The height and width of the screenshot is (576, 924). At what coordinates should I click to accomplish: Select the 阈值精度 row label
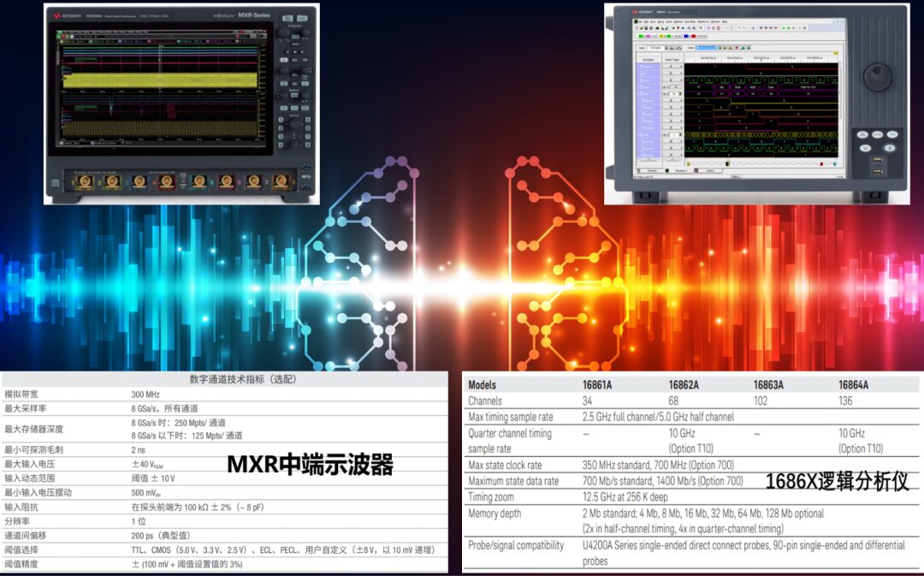click(21, 564)
